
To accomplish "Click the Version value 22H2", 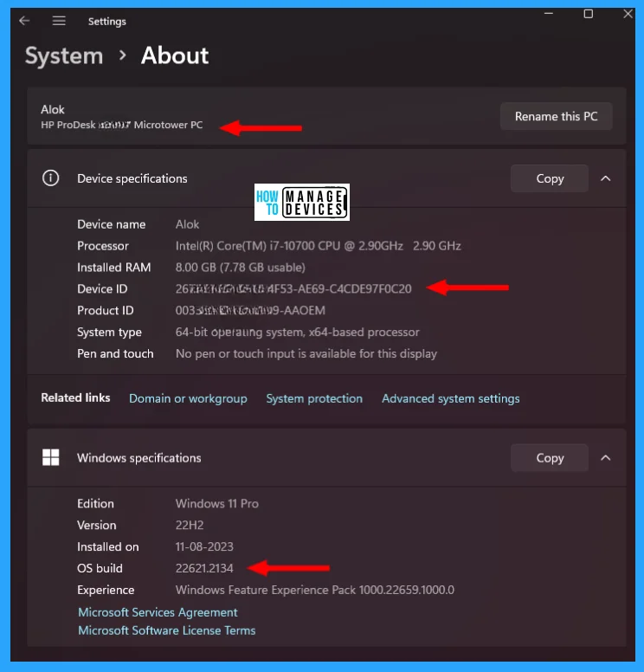I will [x=190, y=525].
